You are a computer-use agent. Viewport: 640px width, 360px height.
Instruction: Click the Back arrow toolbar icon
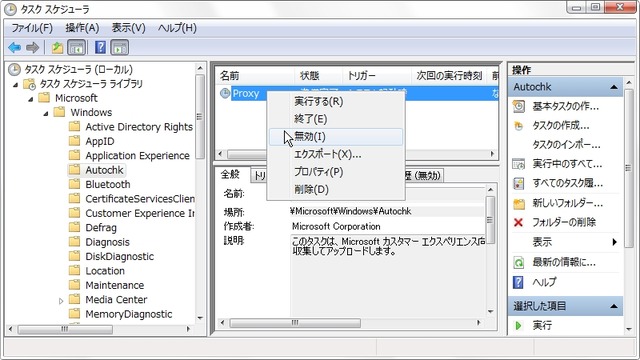click(x=15, y=48)
